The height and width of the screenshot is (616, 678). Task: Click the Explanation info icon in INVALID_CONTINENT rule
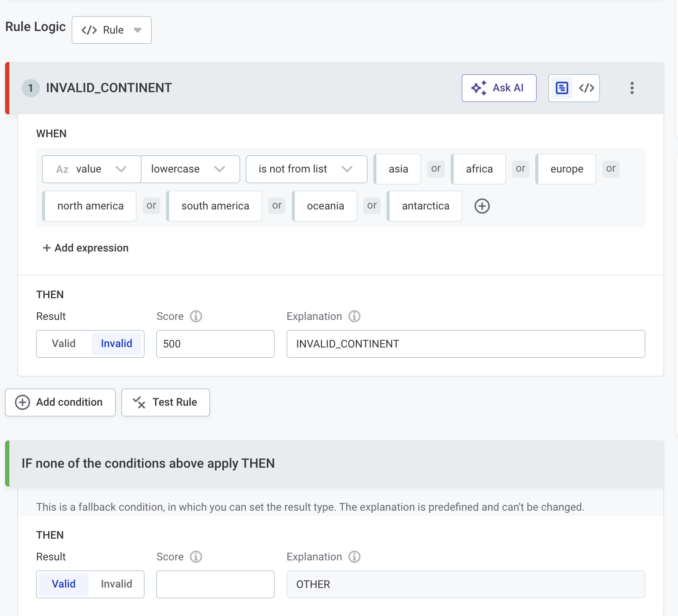[354, 316]
